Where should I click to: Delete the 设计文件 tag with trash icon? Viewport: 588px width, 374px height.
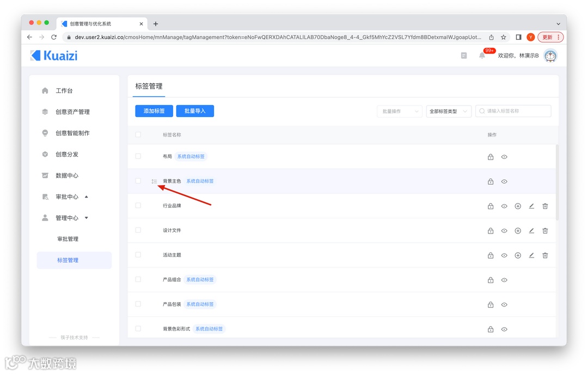(x=545, y=231)
